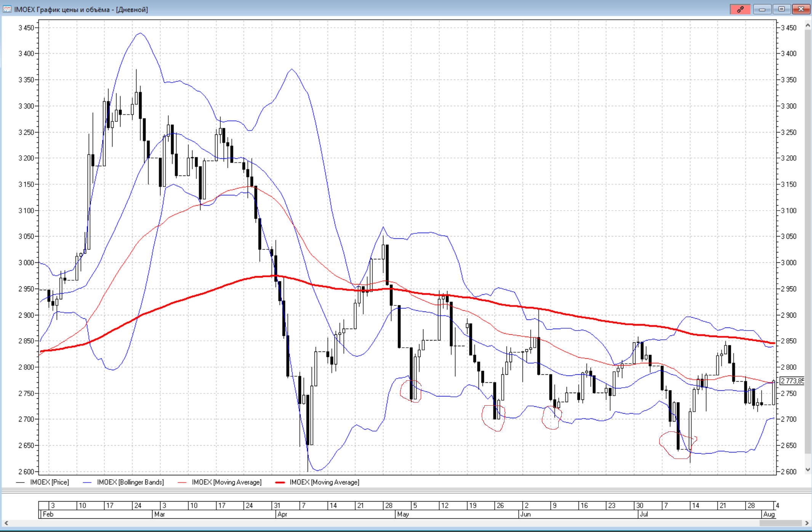Close the IMOEX chart window
The width and height of the screenshot is (812, 532).
(801, 9)
